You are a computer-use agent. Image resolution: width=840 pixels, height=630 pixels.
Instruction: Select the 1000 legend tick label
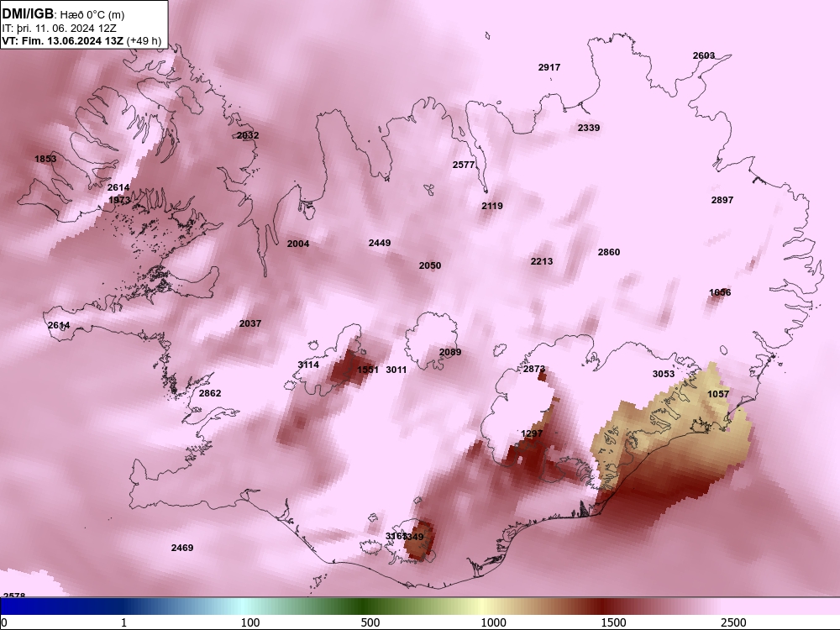coord(493,623)
